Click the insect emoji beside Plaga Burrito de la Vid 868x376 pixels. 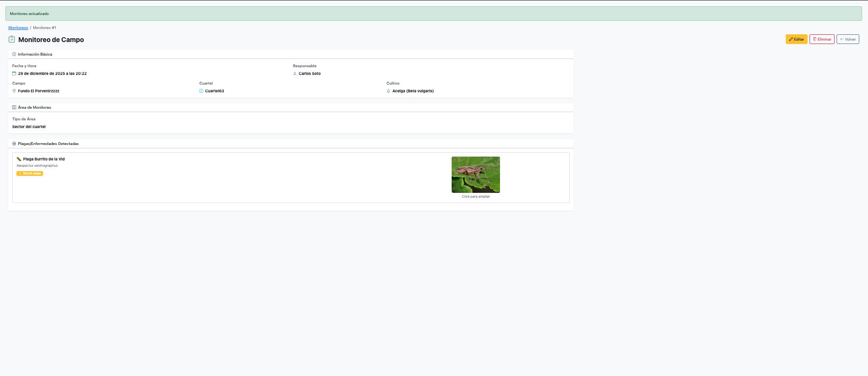(19, 159)
